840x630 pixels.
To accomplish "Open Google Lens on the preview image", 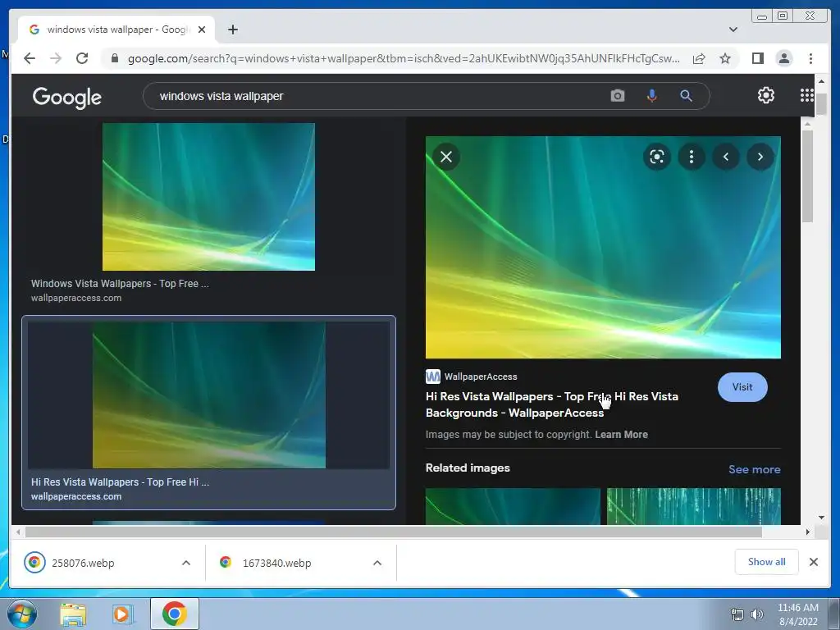I will (657, 157).
